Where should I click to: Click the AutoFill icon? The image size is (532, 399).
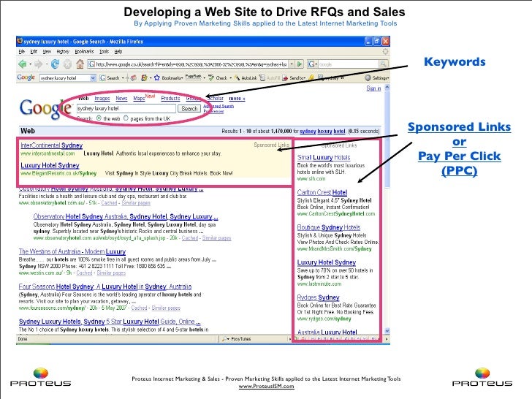pos(262,78)
